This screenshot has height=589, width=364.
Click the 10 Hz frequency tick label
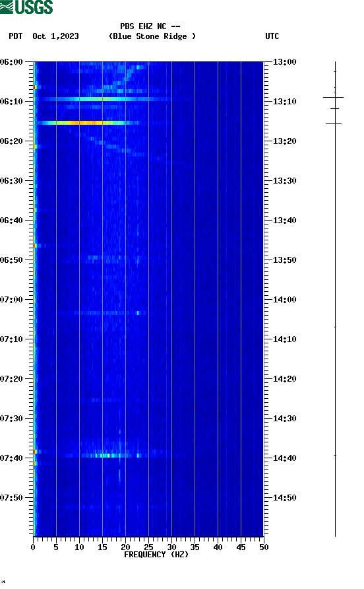point(79,547)
